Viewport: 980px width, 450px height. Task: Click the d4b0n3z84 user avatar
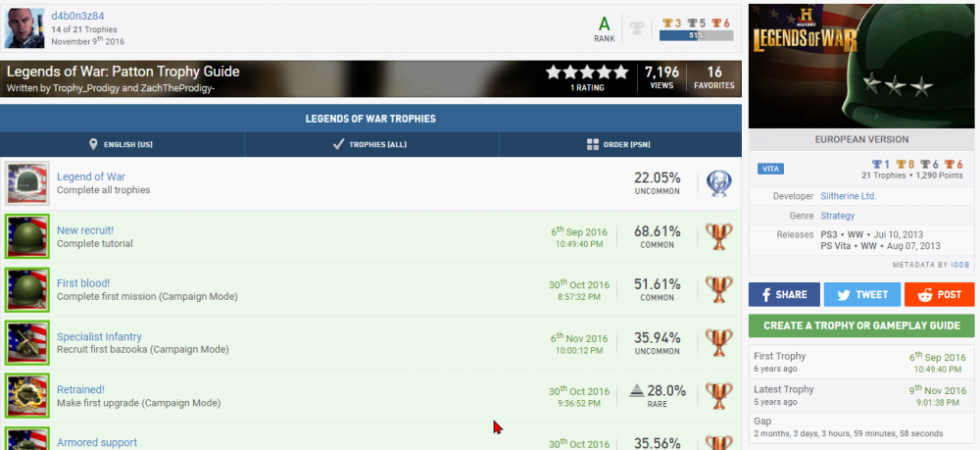point(25,28)
